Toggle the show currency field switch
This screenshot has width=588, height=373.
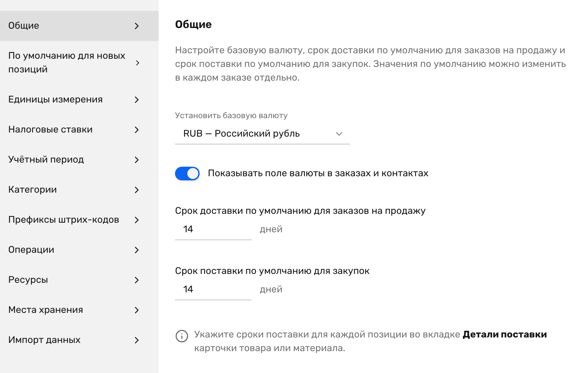point(187,174)
